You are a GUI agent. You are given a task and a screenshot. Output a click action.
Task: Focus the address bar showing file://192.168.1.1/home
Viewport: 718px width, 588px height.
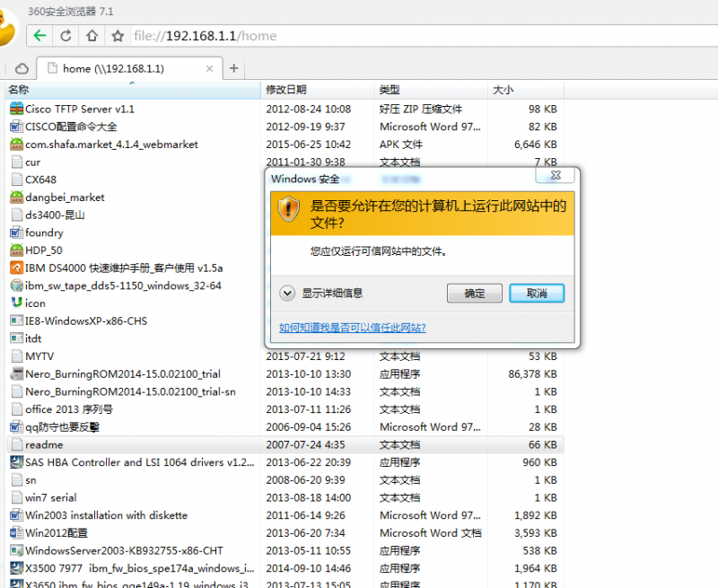(x=425, y=36)
